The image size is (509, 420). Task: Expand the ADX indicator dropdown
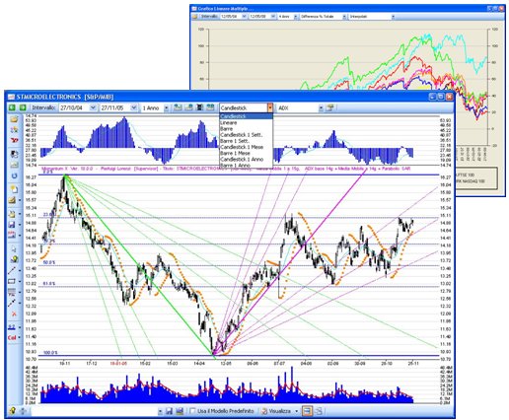(x=321, y=108)
